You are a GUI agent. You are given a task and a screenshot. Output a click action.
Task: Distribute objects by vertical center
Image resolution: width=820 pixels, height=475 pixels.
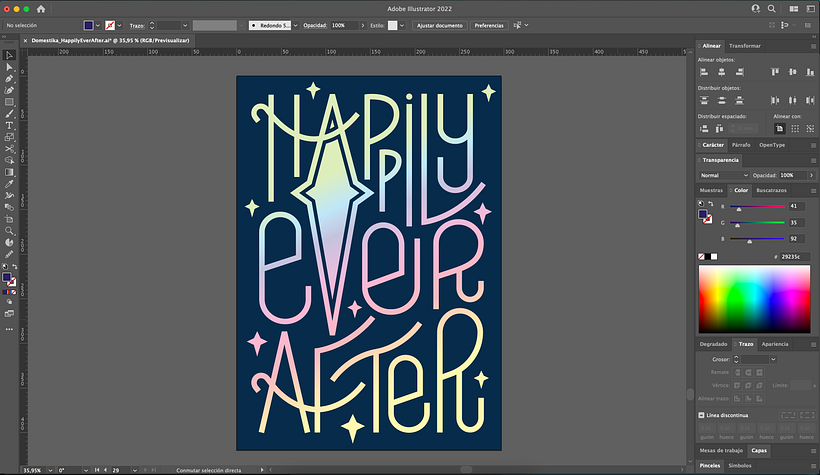(x=722, y=100)
